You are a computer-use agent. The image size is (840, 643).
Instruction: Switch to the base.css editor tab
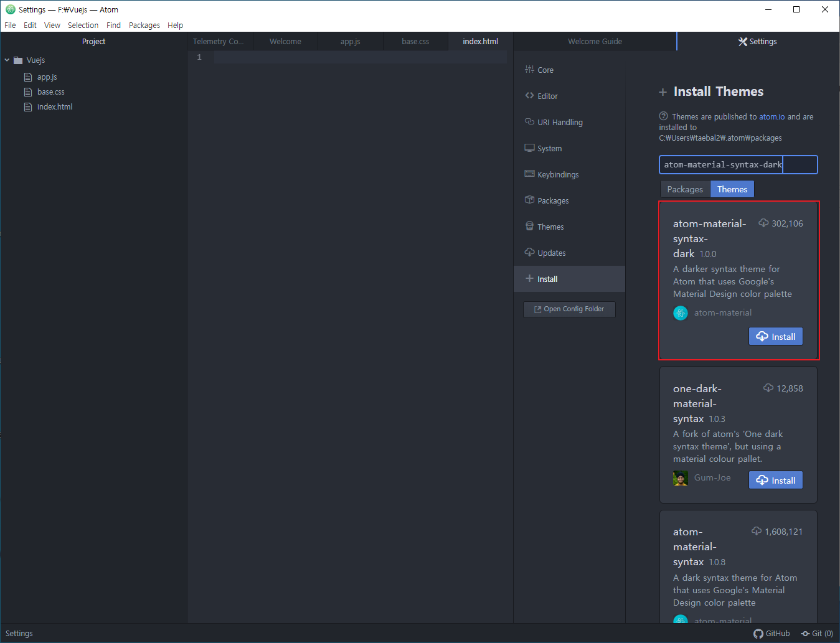coord(415,42)
